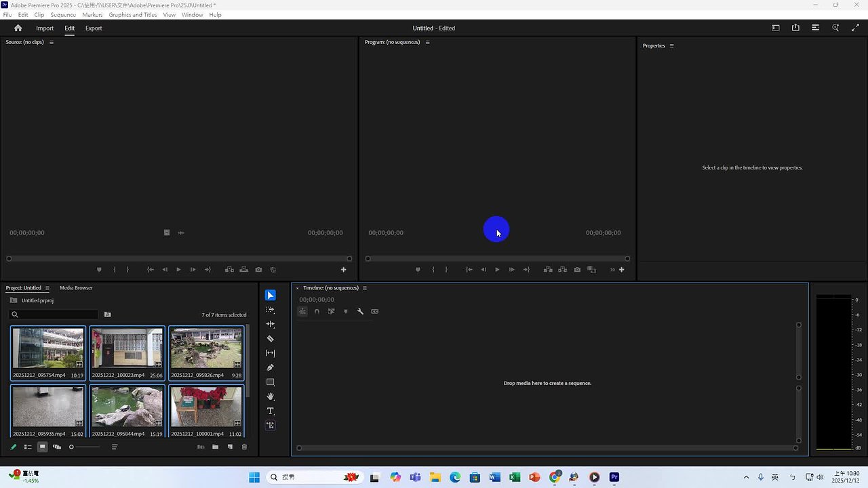Expand Program monitor overflow buttons chevron
This screenshot has width=868, height=488.
[612, 270]
